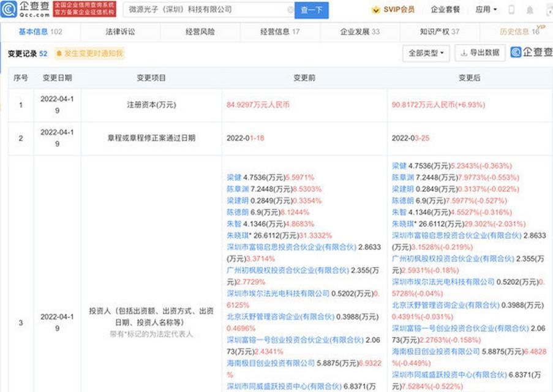553x392 pixels.
Task: Open 朱智 in the 变更前 column
Action: pos(234,224)
